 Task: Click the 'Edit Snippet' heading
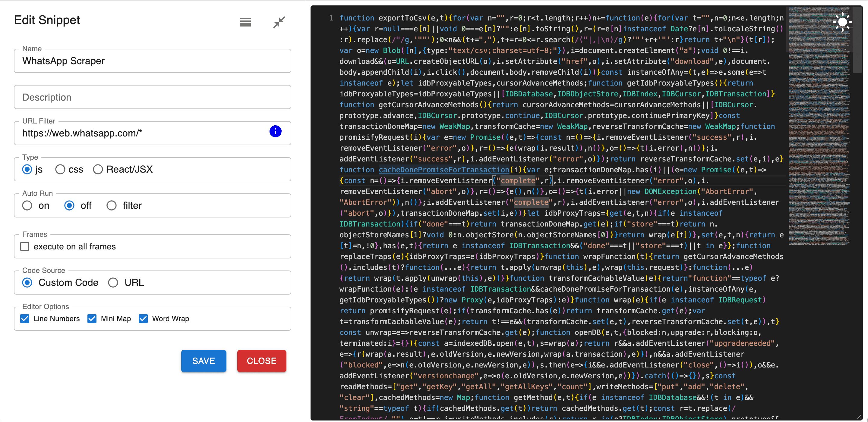47,20
